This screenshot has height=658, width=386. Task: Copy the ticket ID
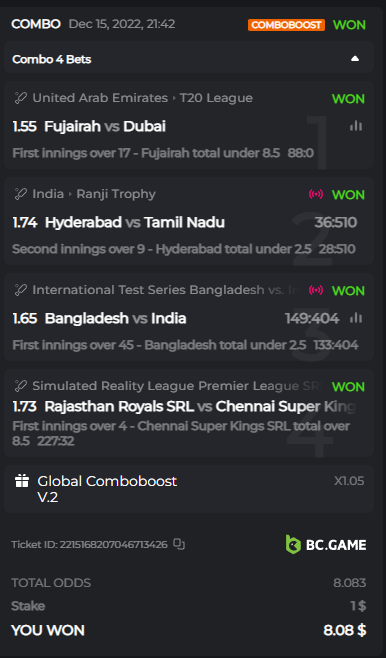point(179,544)
